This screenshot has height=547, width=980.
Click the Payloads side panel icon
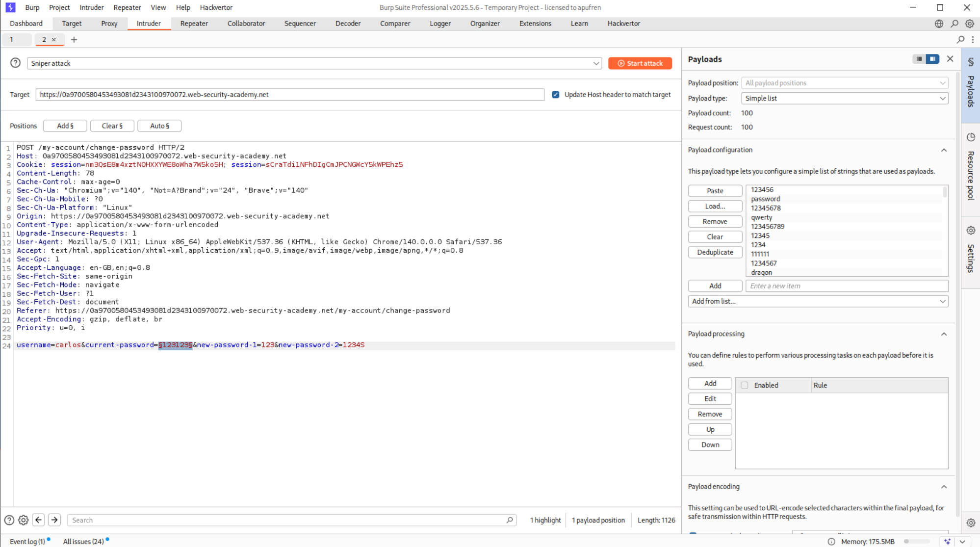click(x=971, y=62)
